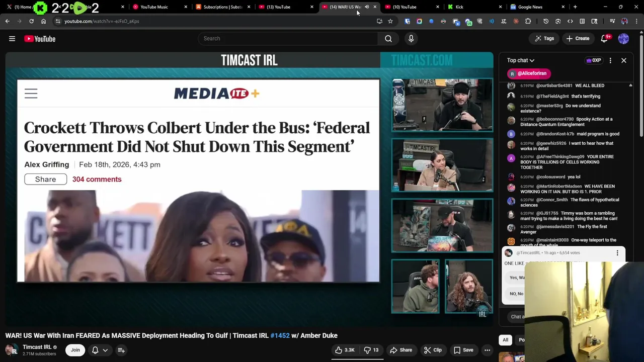Click the YouTube search magnifier button

(x=388, y=38)
